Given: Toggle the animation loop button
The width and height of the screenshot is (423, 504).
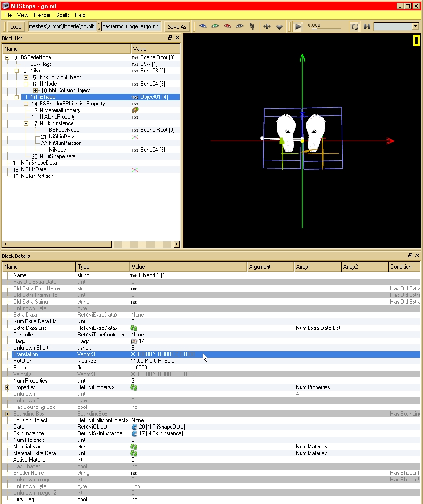Looking at the screenshot, I should 355,27.
